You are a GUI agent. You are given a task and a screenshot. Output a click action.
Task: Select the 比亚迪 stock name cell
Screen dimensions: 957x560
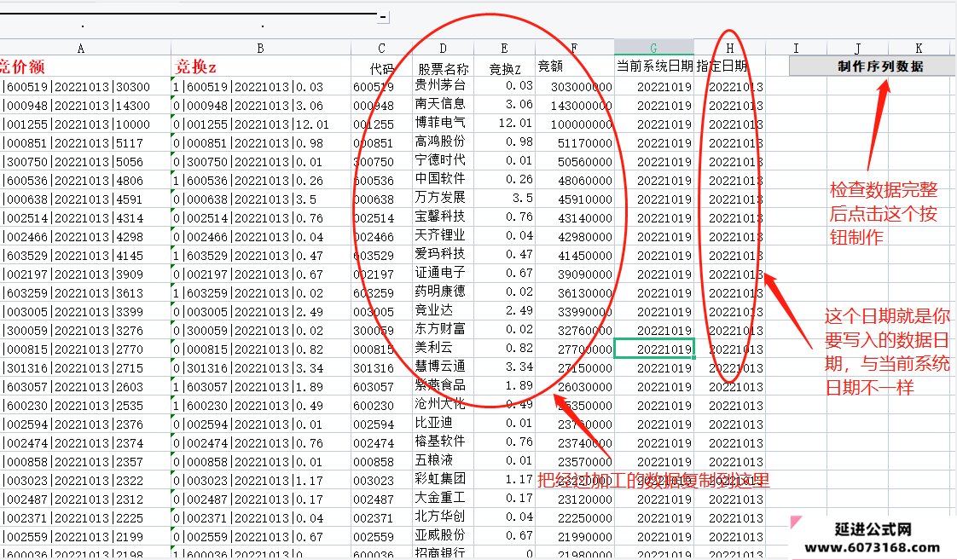pos(443,424)
